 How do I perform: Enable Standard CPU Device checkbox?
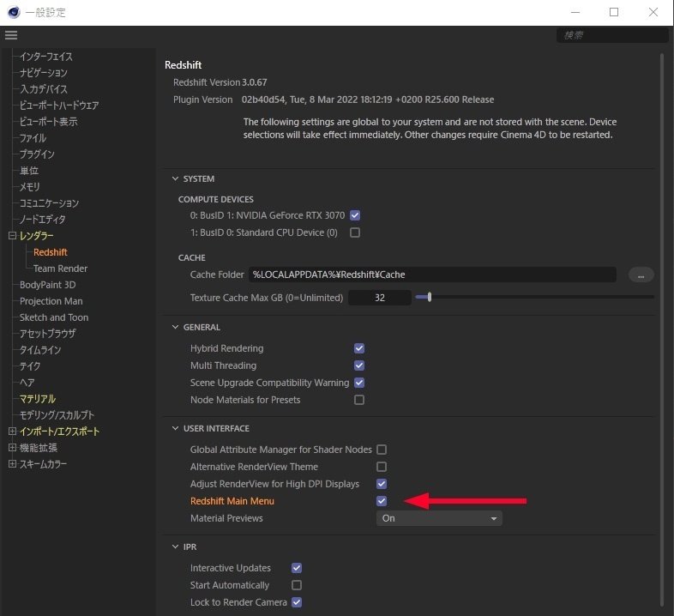tap(355, 233)
